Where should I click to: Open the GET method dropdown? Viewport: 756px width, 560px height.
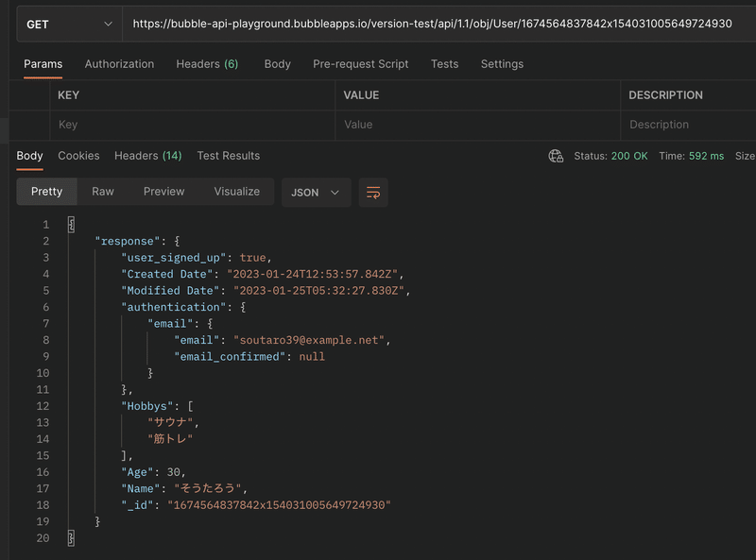pyautogui.click(x=69, y=25)
